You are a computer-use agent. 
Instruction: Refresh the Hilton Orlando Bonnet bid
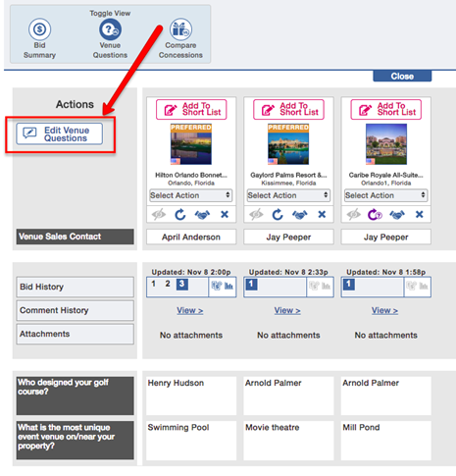(x=180, y=215)
